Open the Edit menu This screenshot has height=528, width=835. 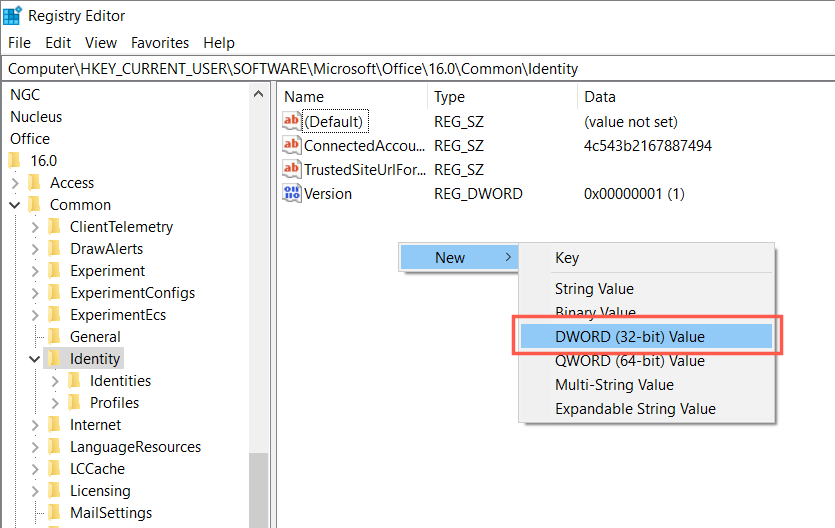point(58,43)
